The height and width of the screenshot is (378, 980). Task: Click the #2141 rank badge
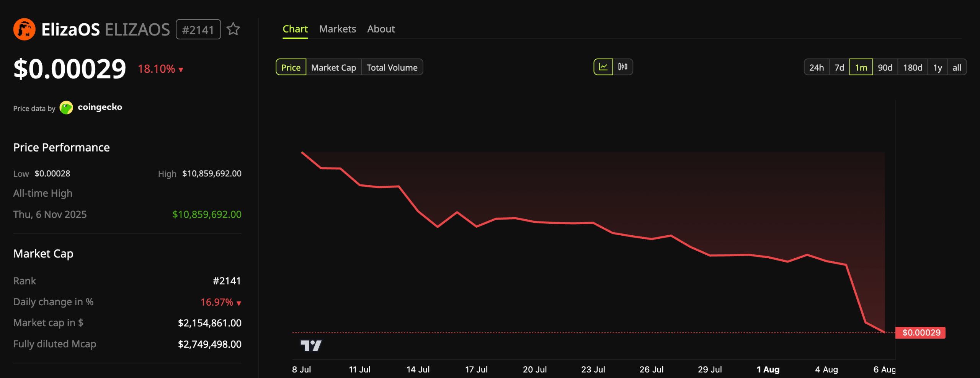click(x=198, y=29)
